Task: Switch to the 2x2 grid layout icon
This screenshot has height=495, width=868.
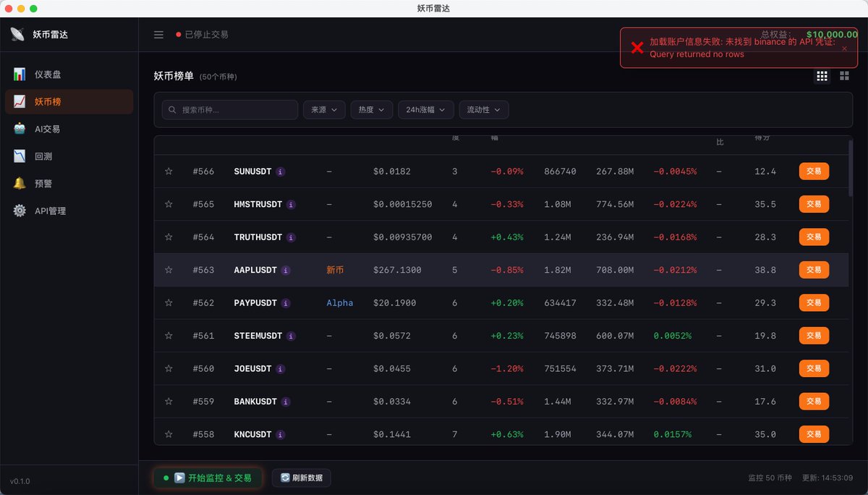Action: tap(843, 75)
